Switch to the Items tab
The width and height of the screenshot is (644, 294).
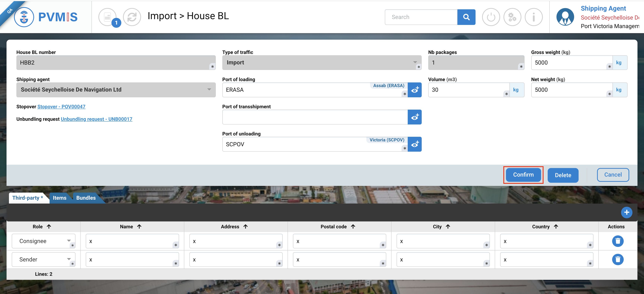[x=59, y=198]
